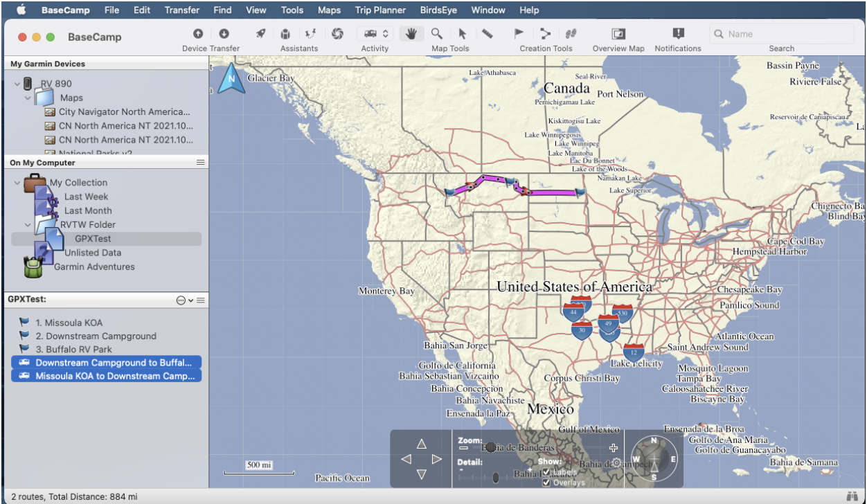Viewport: 867px width, 504px height.
Task: Click the magenta route line on the map
Action: [x=553, y=192]
